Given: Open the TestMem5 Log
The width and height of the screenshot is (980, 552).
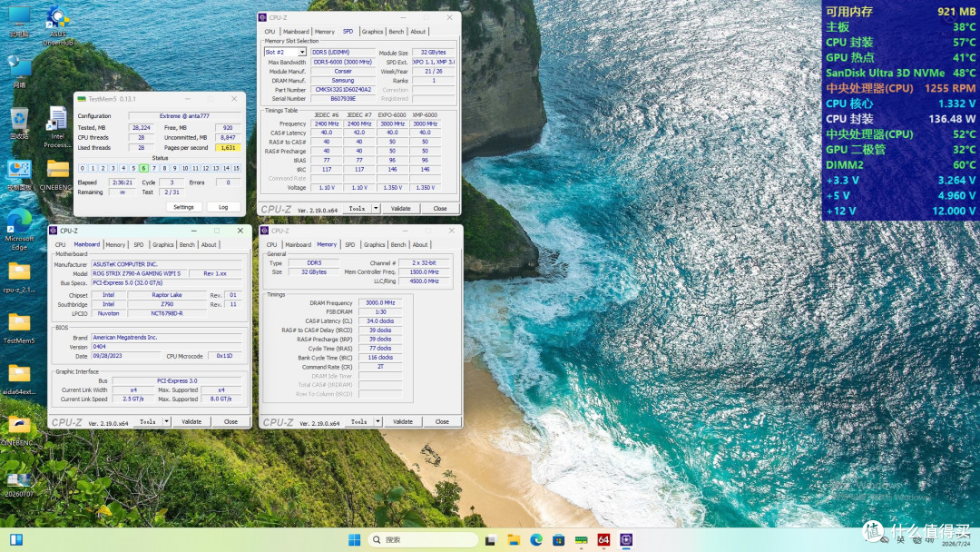Looking at the screenshot, I should [x=223, y=207].
